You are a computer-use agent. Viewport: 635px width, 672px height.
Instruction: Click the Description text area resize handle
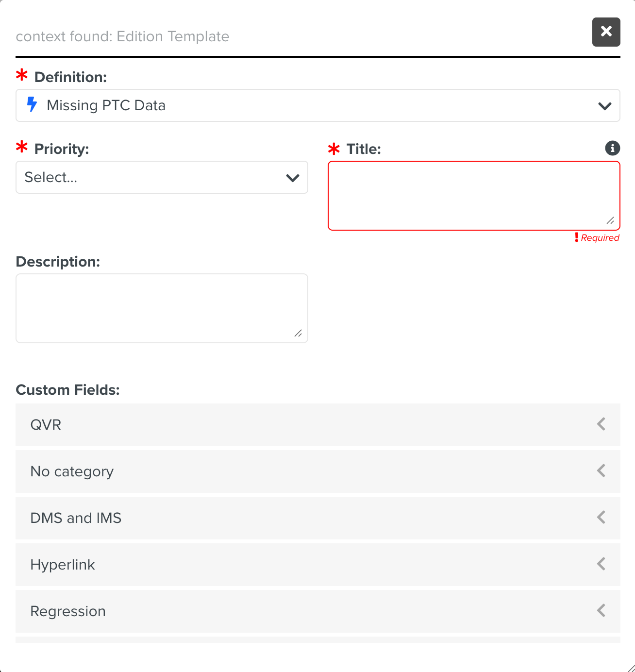coord(298,333)
